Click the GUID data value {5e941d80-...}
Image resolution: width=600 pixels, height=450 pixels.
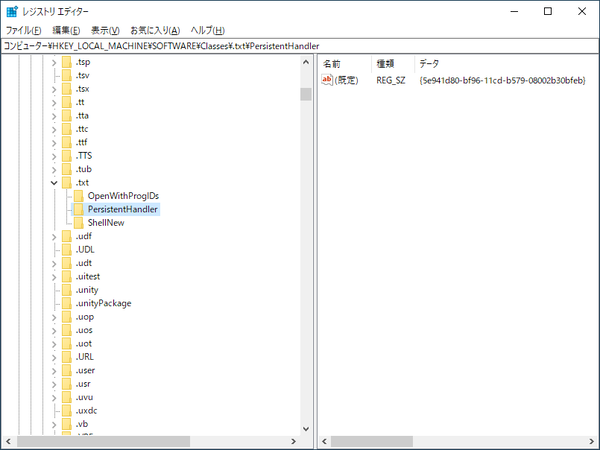click(502, 80)
